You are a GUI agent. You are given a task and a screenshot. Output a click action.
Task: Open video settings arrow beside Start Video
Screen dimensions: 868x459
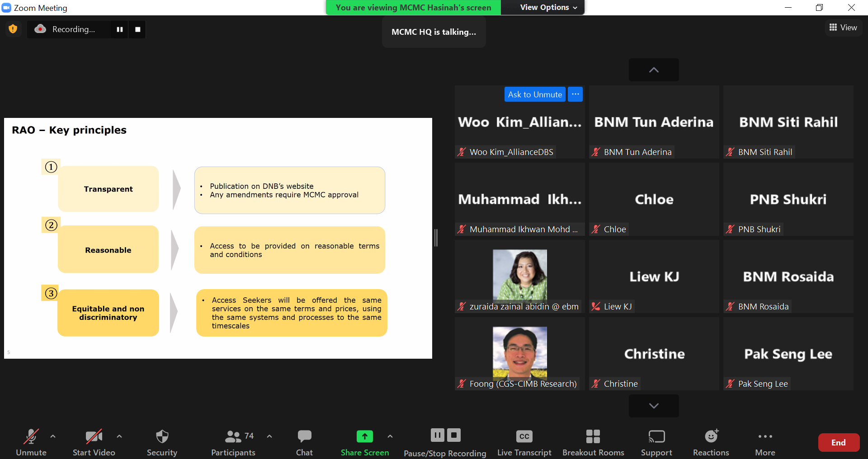pyautogui.click(x=119, y=436)
